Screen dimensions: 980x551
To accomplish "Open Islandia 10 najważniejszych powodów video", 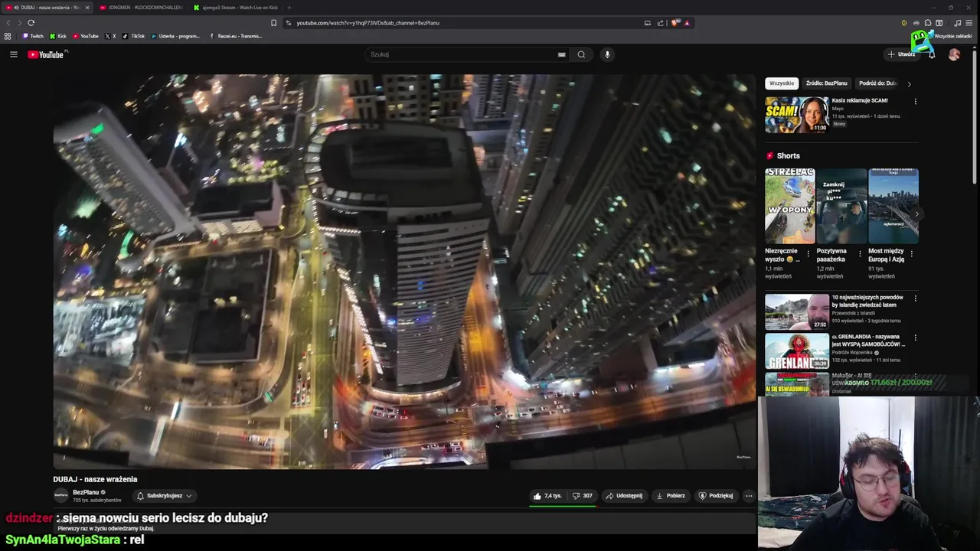I will (x=796, y=311).
